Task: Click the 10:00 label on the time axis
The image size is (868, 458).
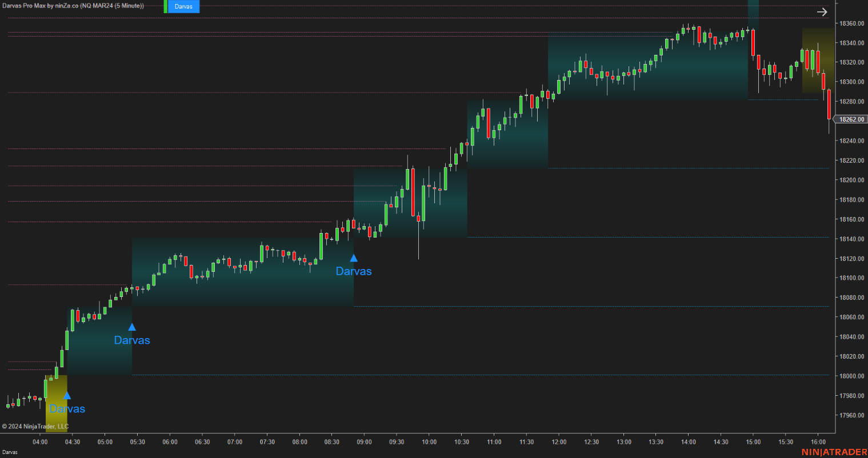Action: tap(429, 441)
